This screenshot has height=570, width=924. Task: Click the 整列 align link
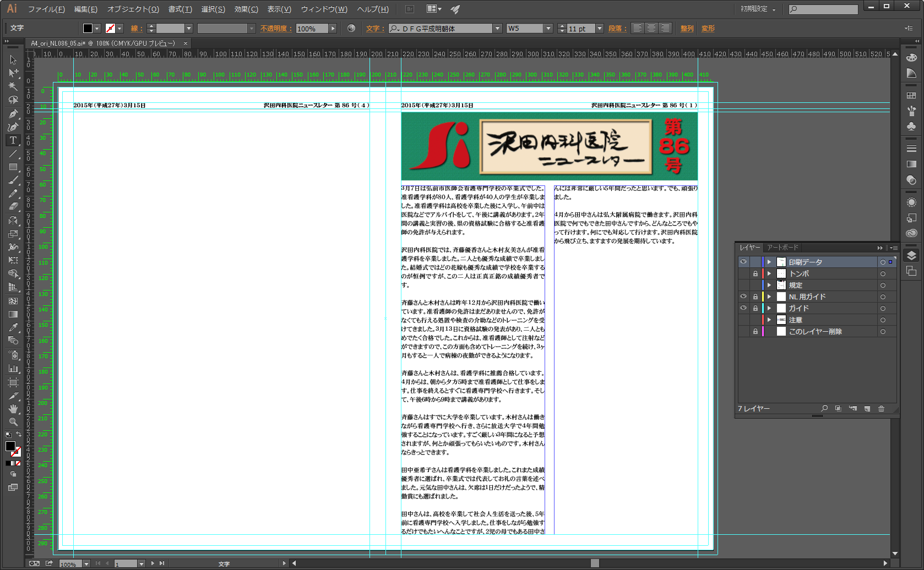687,29
